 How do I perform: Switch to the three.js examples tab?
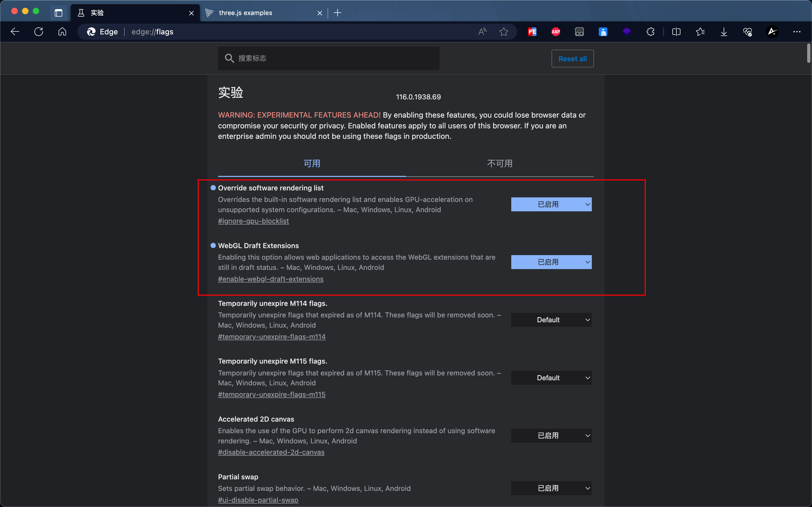click(263, 13)
